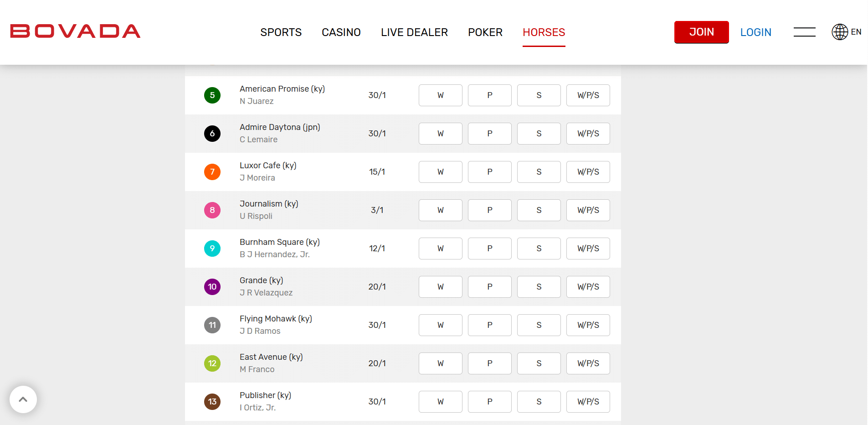Image resolution: width=868 pixels, height=425 pixels.
Task: Open the hamburger menu icon
Action: (x=804, y=32)
